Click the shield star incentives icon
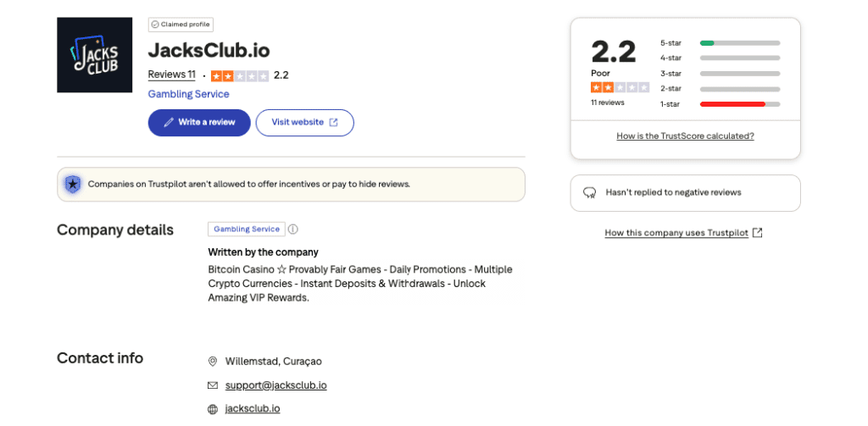 73,184
